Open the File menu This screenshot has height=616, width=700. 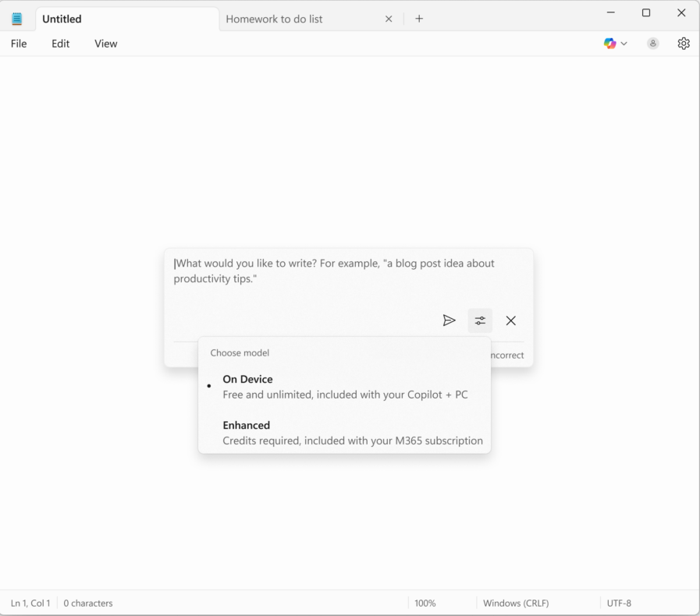pyautogui.click(x=19, y=43)
